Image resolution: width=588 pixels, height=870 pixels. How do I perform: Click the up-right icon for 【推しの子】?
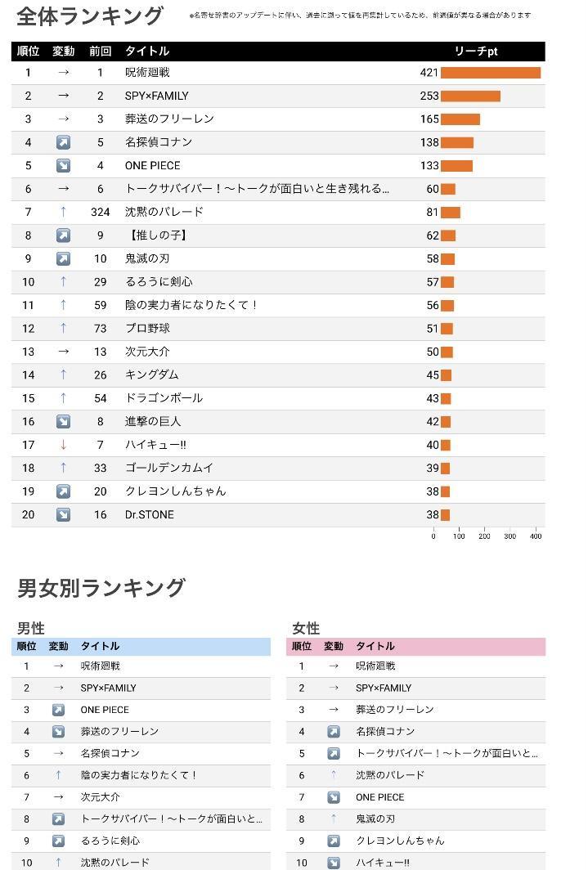click(63, 235)
